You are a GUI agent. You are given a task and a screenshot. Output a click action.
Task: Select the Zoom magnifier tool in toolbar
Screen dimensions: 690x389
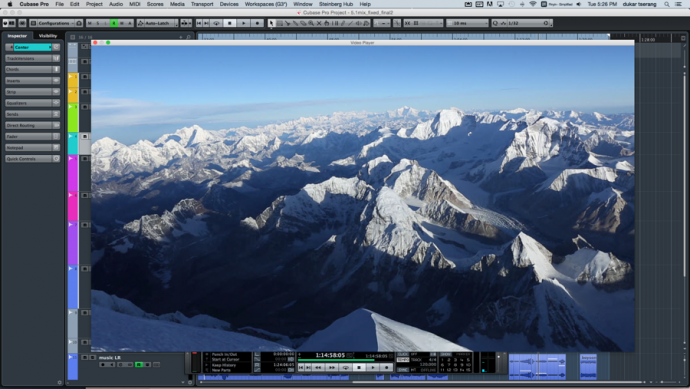(x=311, y=23)
